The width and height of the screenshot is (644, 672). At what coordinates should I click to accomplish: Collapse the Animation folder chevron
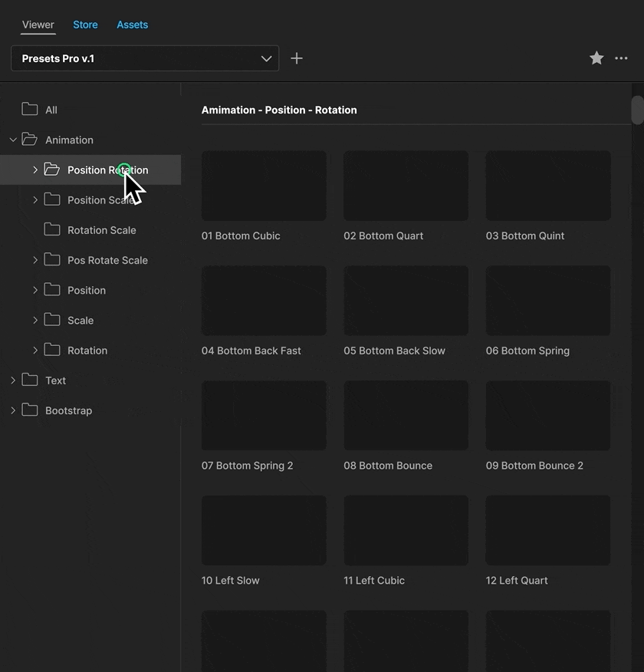click(x=13, y=140)
